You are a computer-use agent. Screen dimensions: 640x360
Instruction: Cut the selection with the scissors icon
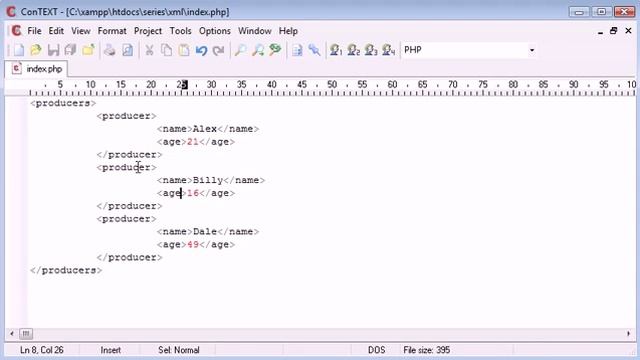tap(149, 50)
